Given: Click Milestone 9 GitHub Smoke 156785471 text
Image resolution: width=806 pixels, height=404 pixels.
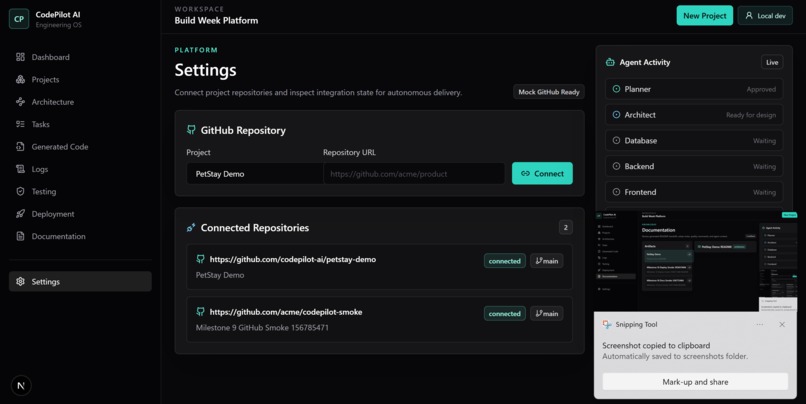Looking at the screenshot, I should click(262, 327).
